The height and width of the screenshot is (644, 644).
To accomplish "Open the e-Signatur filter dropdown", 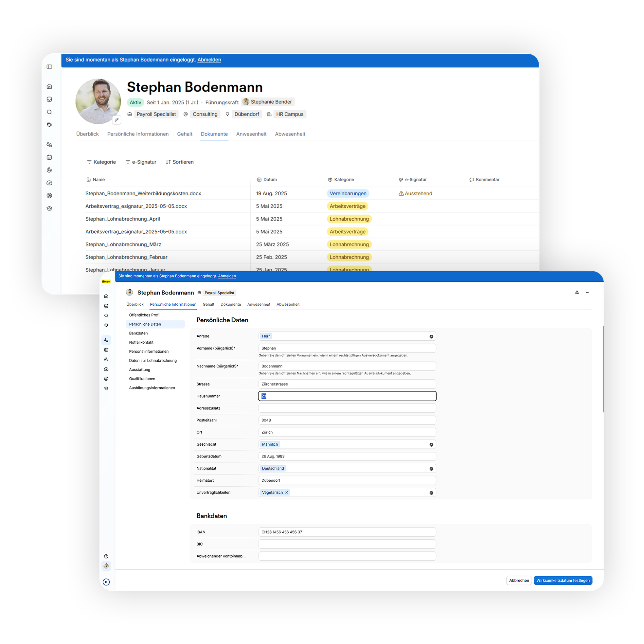I will pyautogui.click(x=141, y=162).
